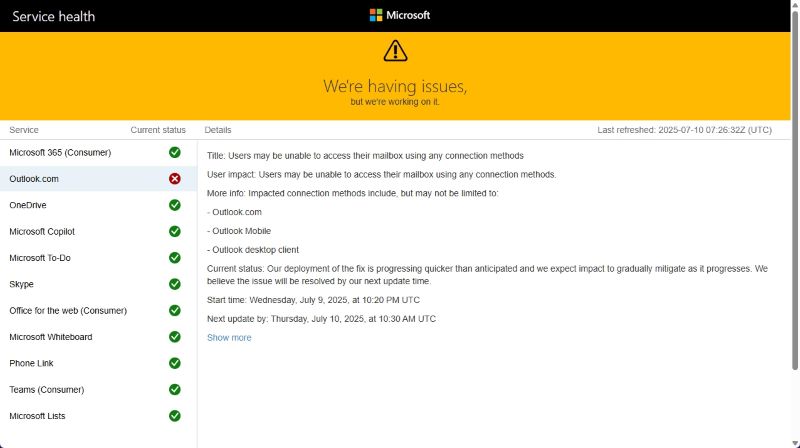Click the Details column header
The image size is (800, 448).
point(218,130)
